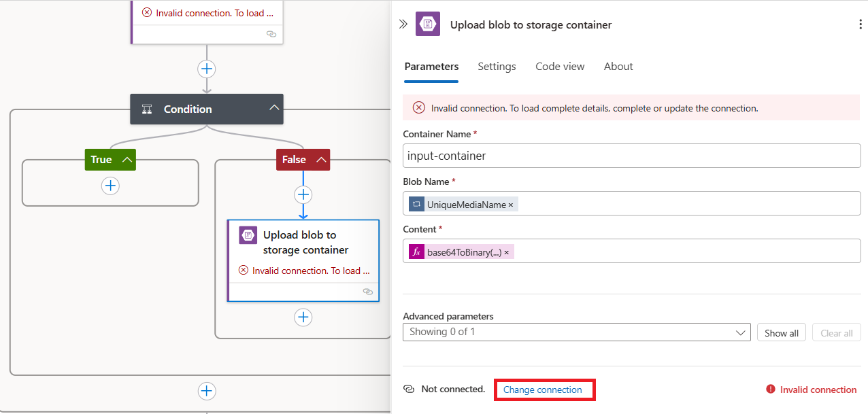868x414 pixels.
Task: Click the True branch label
Action: pyautogui.click(x=101, y=160)
